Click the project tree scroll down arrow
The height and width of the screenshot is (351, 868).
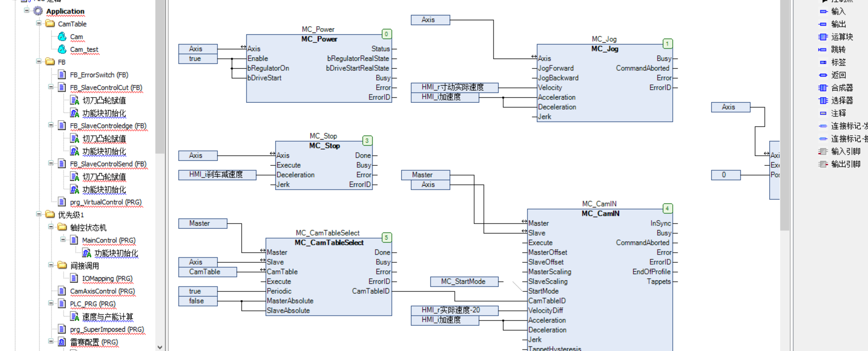[x=160, y=347]
